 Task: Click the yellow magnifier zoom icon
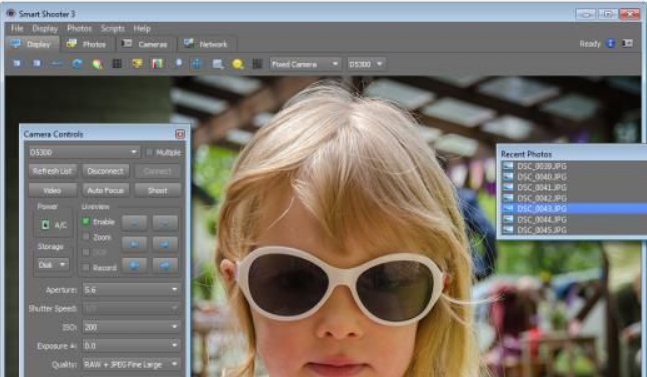tap(238, 64)
